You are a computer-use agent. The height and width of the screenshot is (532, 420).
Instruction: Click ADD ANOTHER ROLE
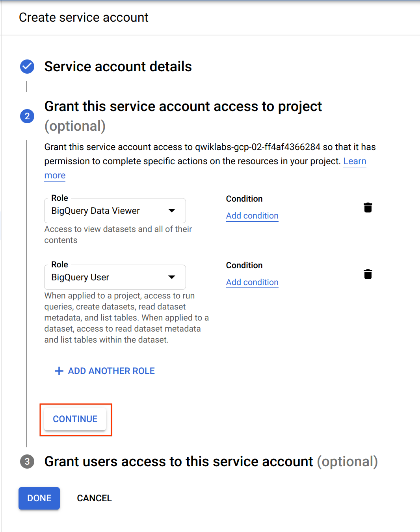click(x=111, y=371)
